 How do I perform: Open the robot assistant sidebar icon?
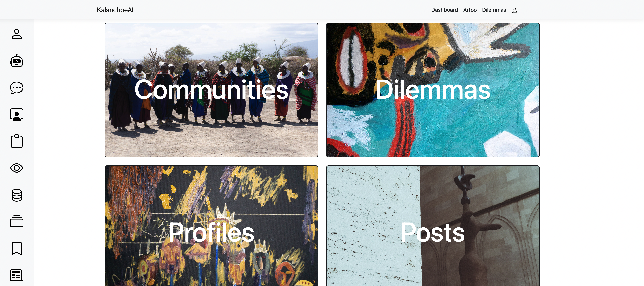(17, 61)
